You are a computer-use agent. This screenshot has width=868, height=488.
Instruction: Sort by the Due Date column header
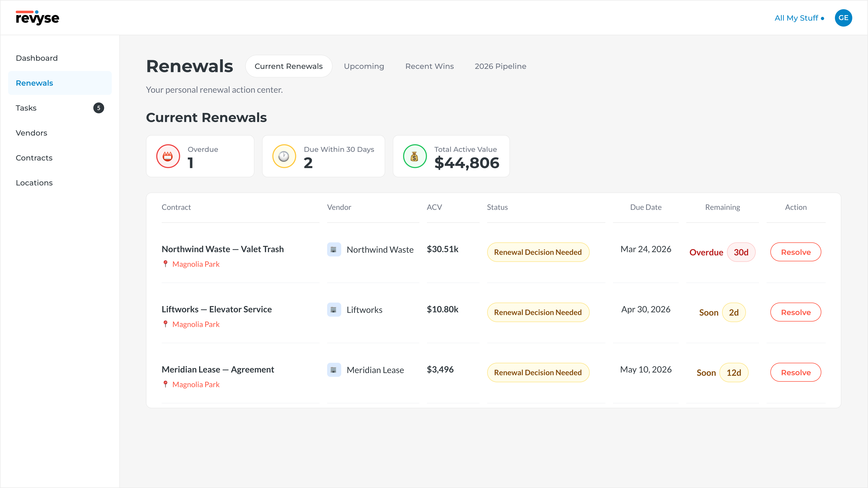click(646, 207)
